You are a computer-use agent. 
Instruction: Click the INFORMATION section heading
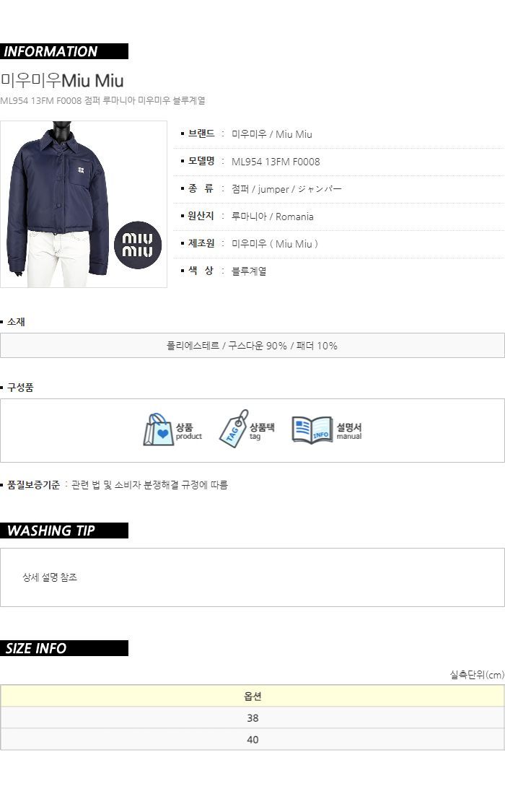(x=64, y=51)
